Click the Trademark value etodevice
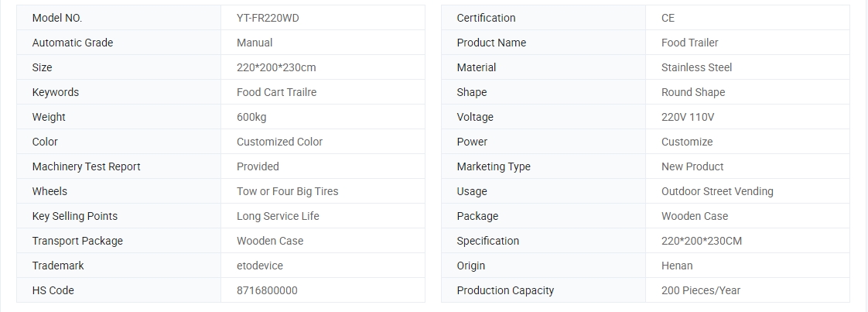The image size is (868, 312). 260,266
